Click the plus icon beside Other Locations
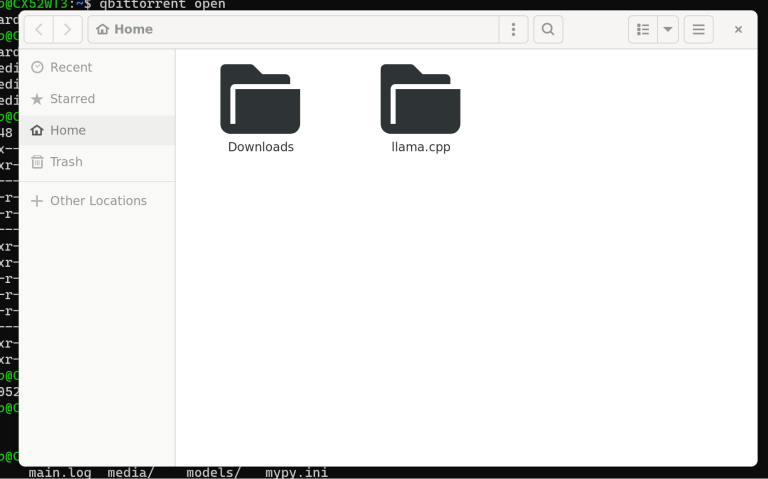The width and height of the screenshot is (768, 479). [x=37, y=201]
